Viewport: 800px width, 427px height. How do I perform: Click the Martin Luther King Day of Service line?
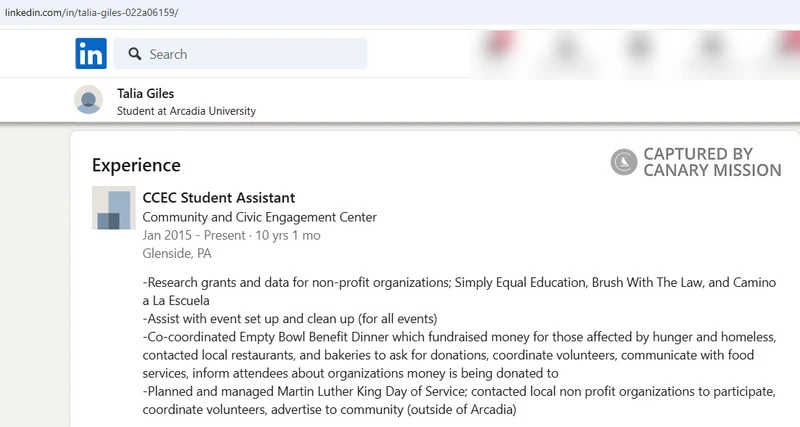(x=459, y=392)
